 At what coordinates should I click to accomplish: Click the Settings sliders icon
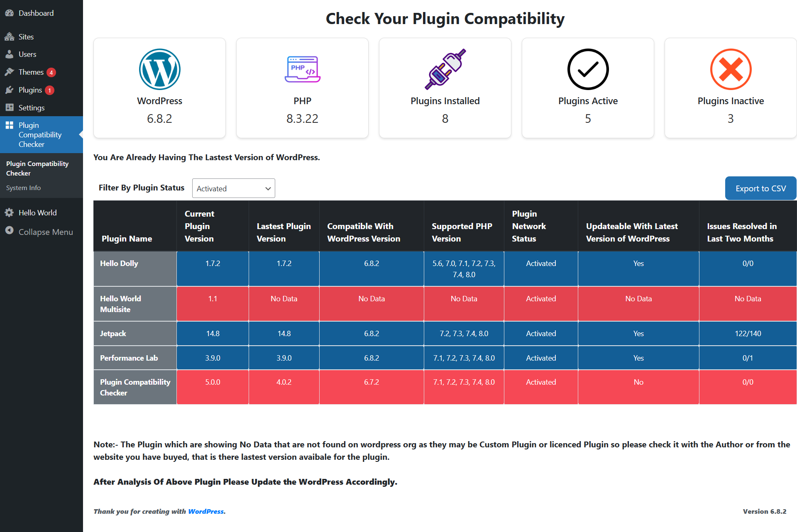pos(9,107)
